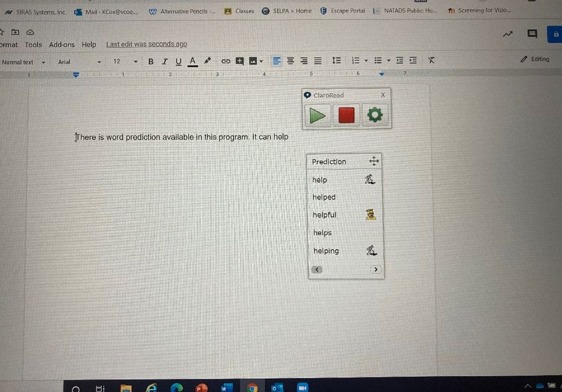Open the activity dashboard trend icon
The image size is (562, 392).
click(x=508, y=34)
